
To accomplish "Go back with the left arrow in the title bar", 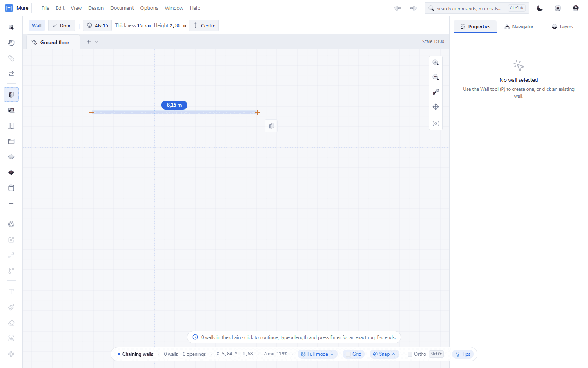I will (x=397, y=8).
